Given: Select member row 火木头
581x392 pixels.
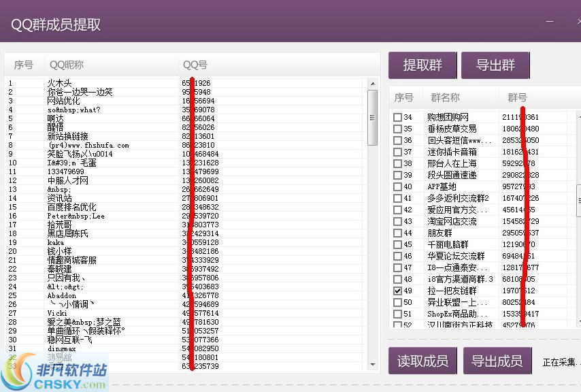Looking at the screenshot, I should (x=184, y=83).
